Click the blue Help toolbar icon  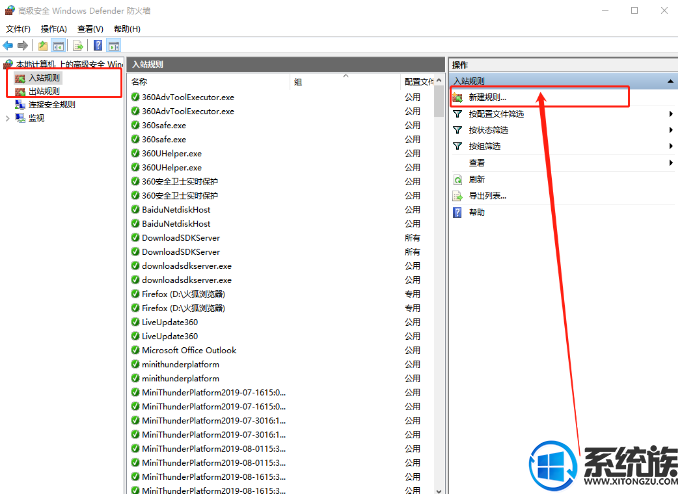tap(98, 45)
